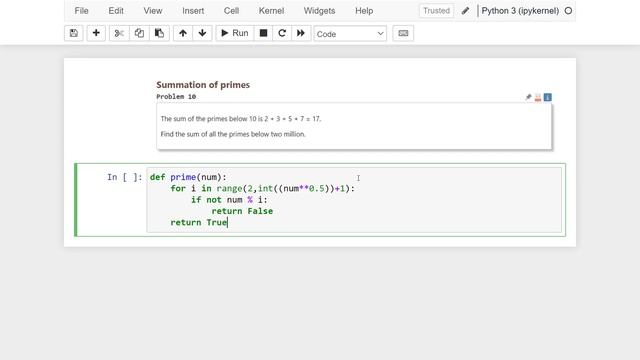Click the 'for i in range' code line
The height and width of the screenshot is (360, 640).
[x=262, y=189]
